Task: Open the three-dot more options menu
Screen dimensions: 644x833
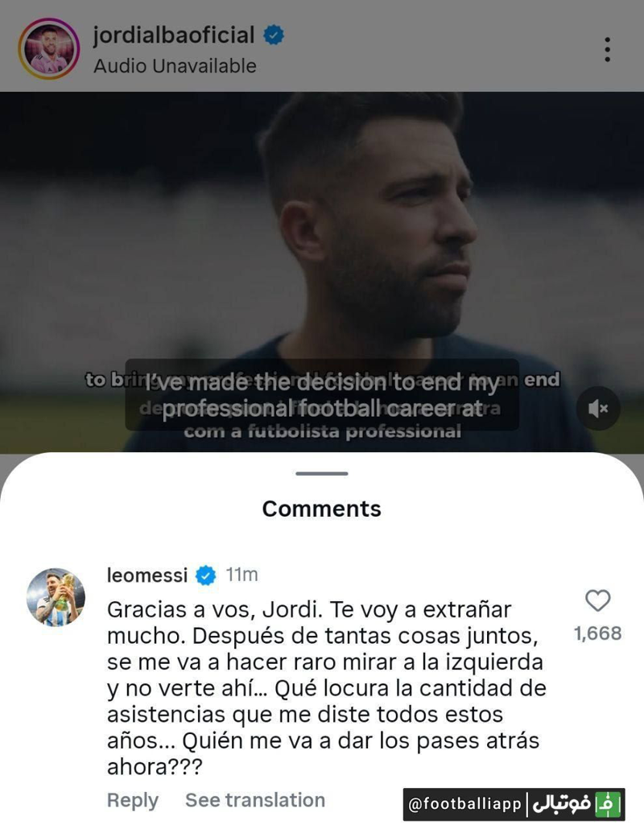Action: tap(607, 49)
